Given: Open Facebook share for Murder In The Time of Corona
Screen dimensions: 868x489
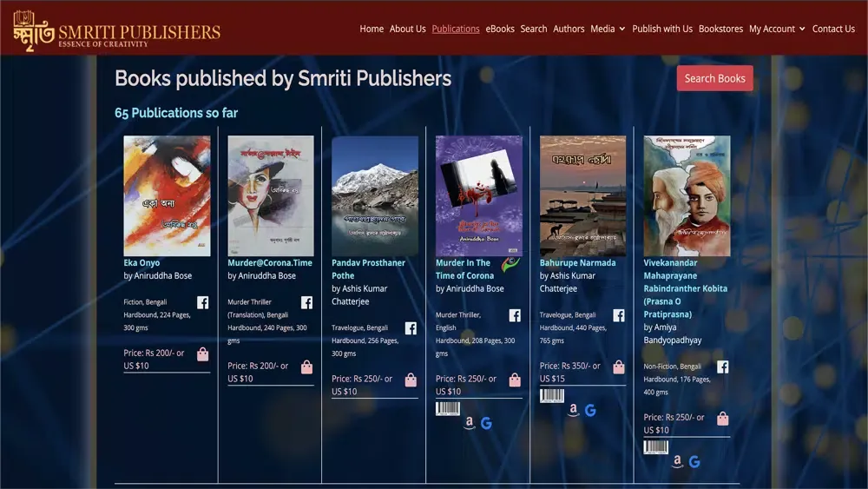Looking at the screenshot, I should (515, 315).
